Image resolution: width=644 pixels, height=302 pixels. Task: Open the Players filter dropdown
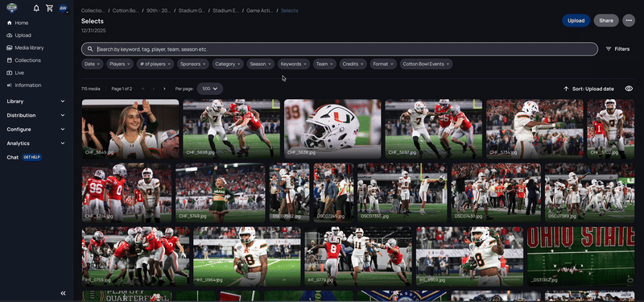coord(120,64)
